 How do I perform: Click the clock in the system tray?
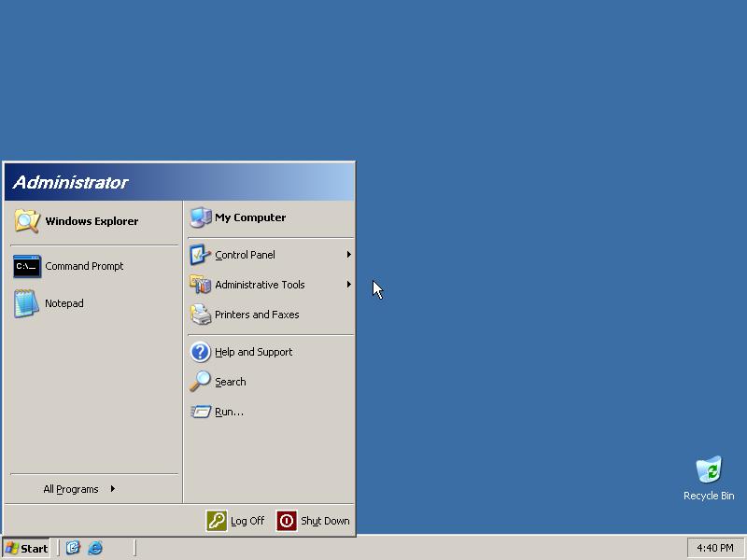(714, 549)
